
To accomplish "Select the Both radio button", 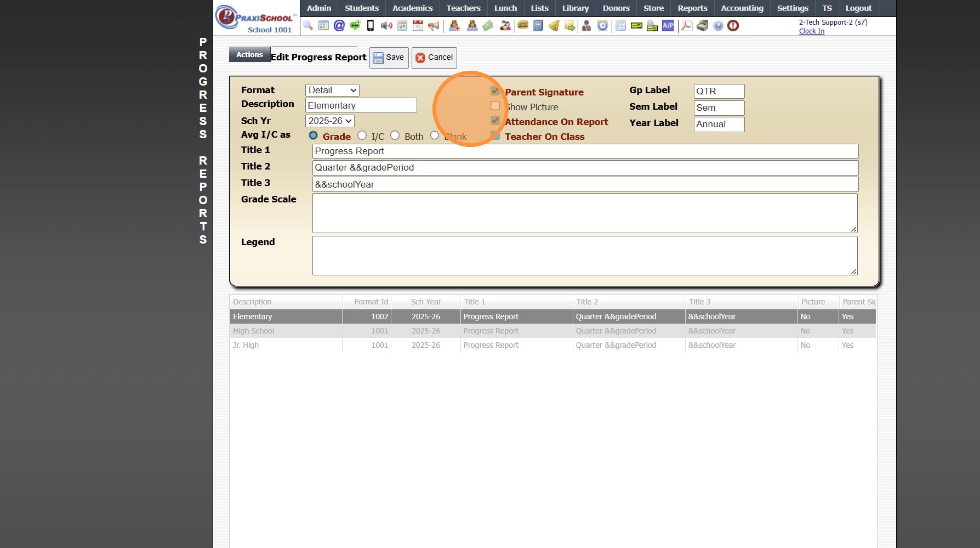I will pos(395,135).
